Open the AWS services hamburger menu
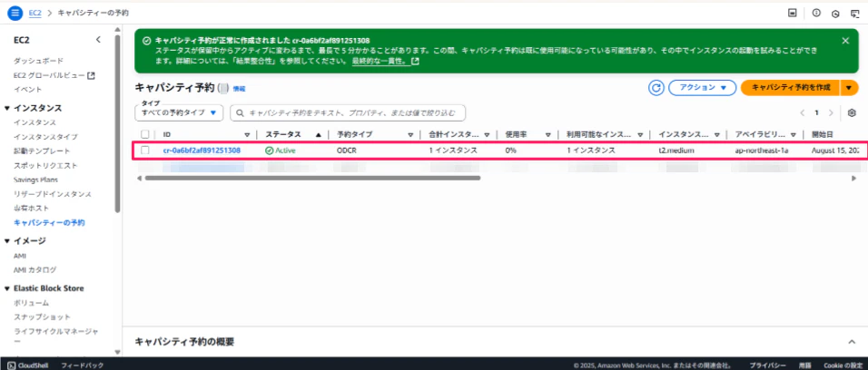The height and width of the screenshot is (370, 868). (x=15, y=12)
